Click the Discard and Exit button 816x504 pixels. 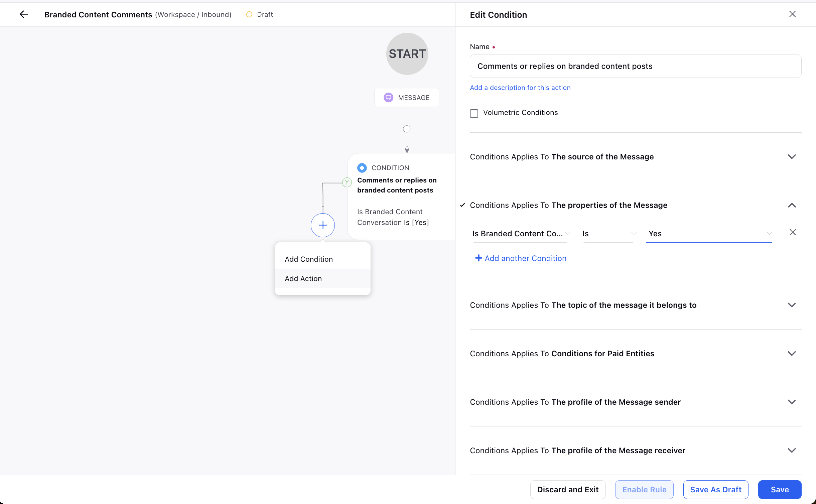[x=568, y=490]
